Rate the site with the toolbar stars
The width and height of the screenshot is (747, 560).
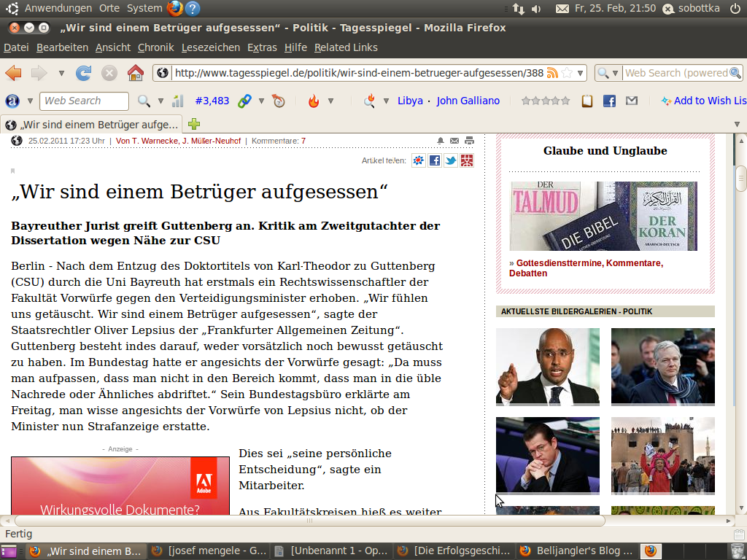[546, 101]
